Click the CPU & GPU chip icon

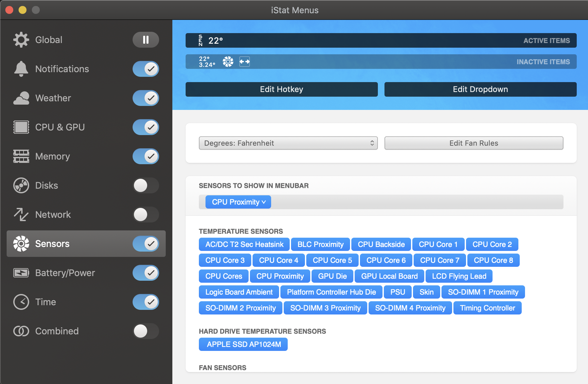(x=21, y=127)
